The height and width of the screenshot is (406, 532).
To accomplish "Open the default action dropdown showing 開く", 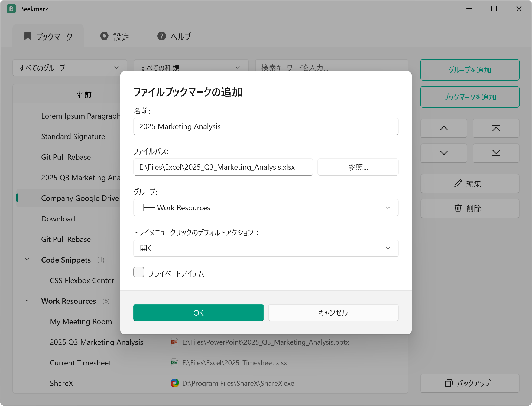I will [x=266, y=248].
